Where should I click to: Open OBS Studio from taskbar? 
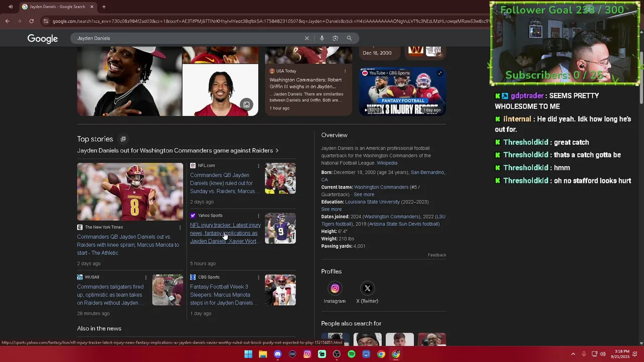(337, 354)
